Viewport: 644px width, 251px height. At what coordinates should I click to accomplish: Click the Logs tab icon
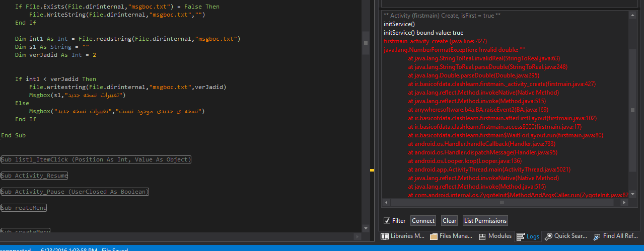pos(521,236)
